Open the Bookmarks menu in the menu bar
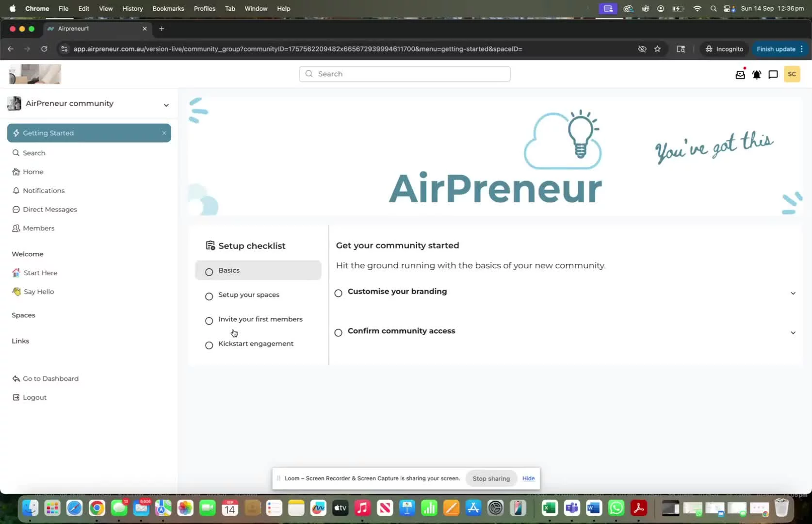 168,8
